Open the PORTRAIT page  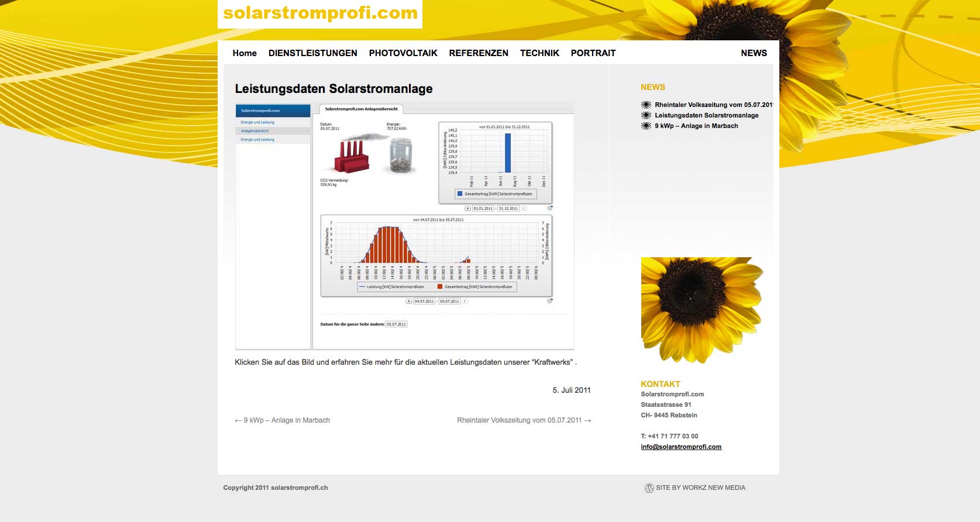(593, 53)
